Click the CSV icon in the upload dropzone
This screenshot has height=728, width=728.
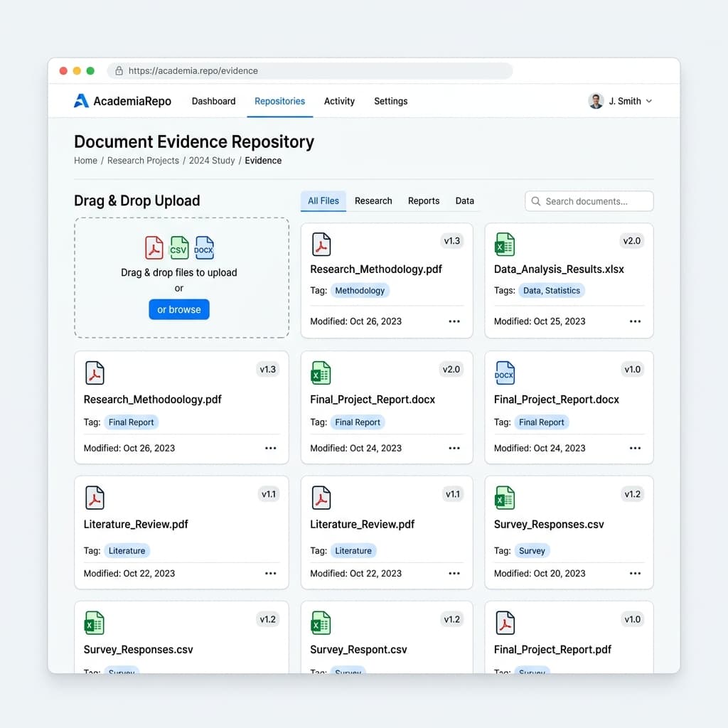(179, 247)
